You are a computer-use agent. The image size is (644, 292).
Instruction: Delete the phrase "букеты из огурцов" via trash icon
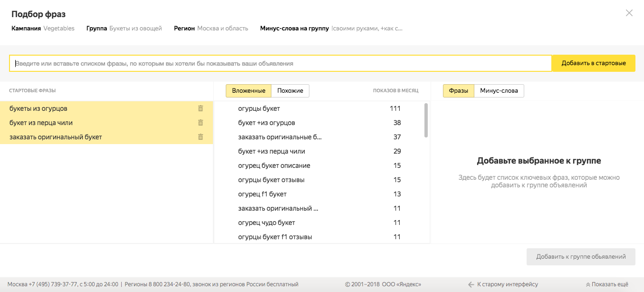tap(201, 108)
